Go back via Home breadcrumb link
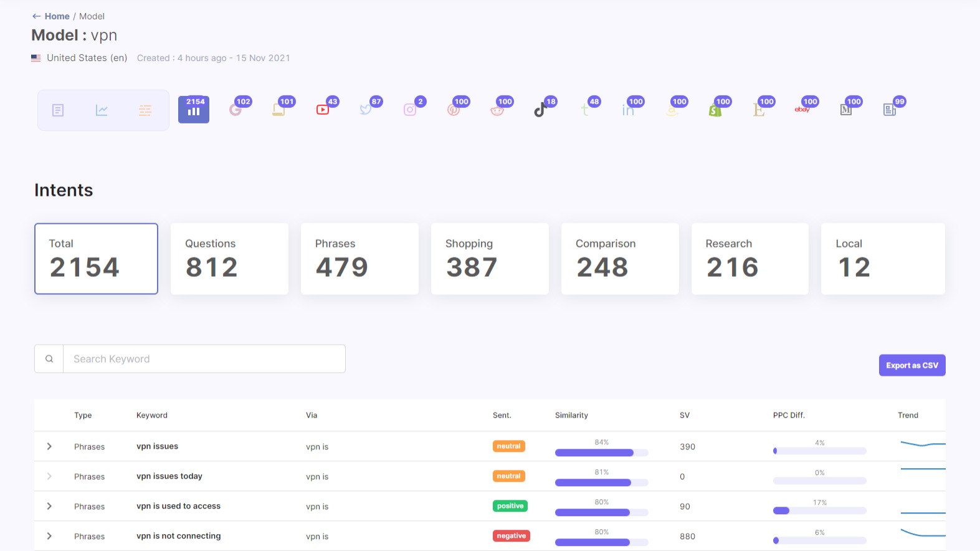The height and width of the screenshot is (551, 980). (57, 16)
